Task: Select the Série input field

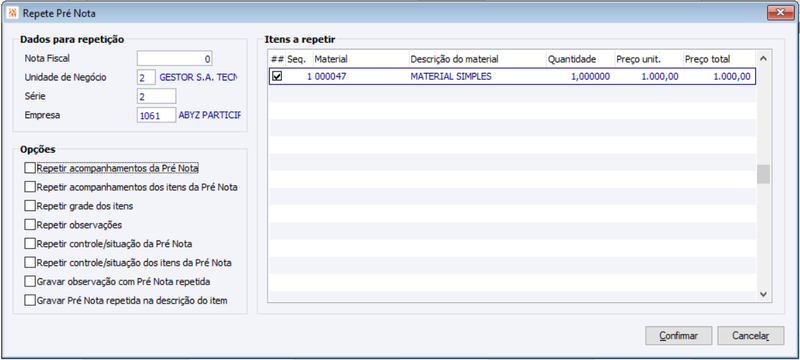Action: [x=156, y=96]
